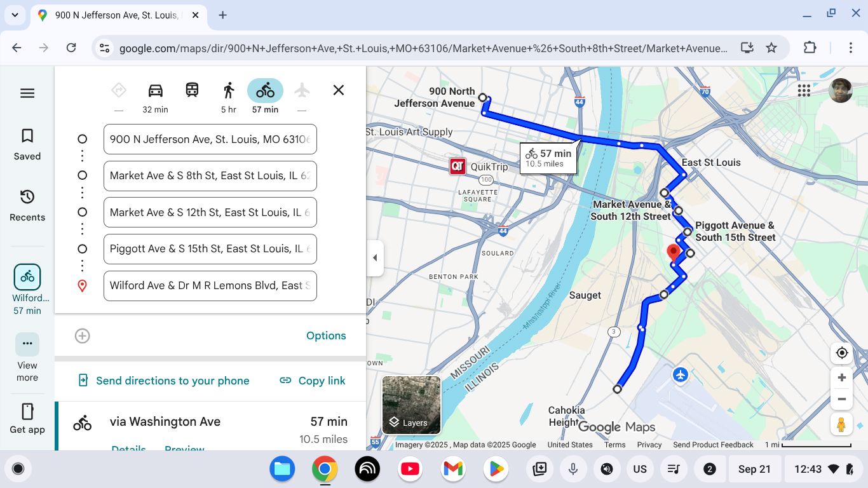Open Recents in the sidebar
Image resolution: width=868 pixels, height=488 pixels.
tap(27, 205)
